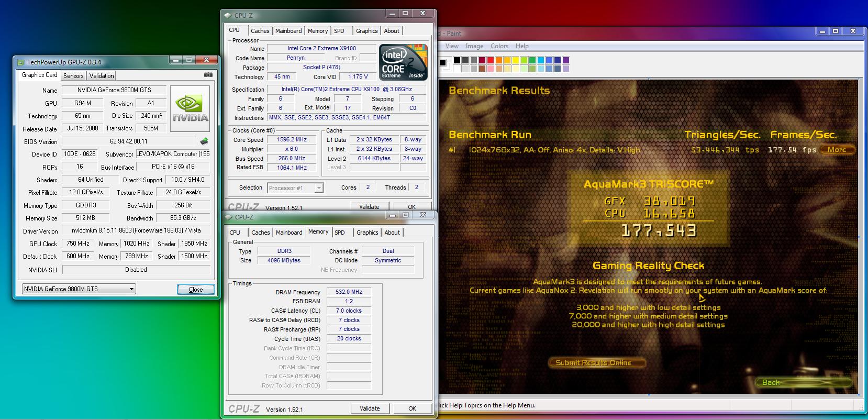This screenshot has width=868, height=420.
Task: Open the Image menu in Paint
Action: pos(474,46)
